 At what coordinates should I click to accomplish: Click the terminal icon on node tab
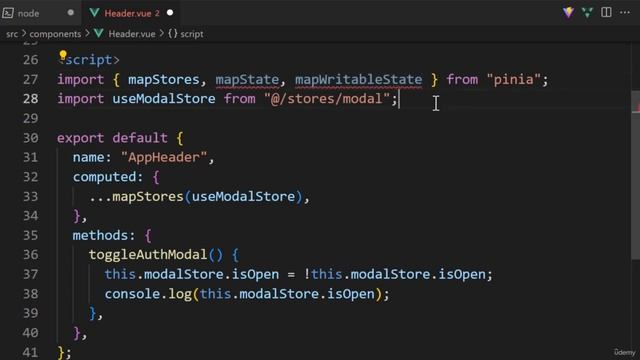[8, 13]
